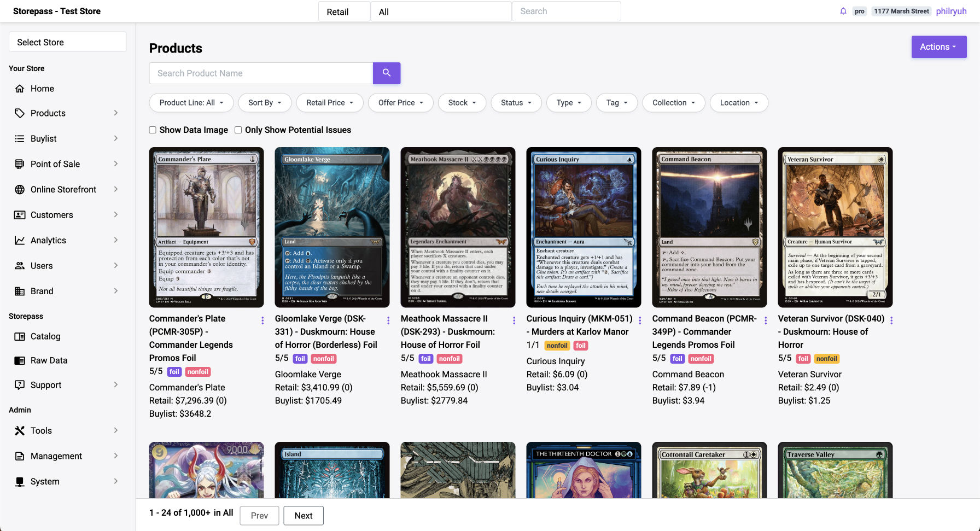Click the purple search magnifier button
Viewport: 980px width, 531px height.
[387, 73]
